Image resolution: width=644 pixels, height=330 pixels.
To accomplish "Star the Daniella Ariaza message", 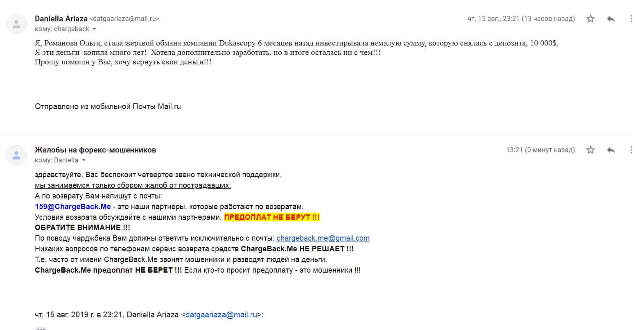I will point(590,19).
